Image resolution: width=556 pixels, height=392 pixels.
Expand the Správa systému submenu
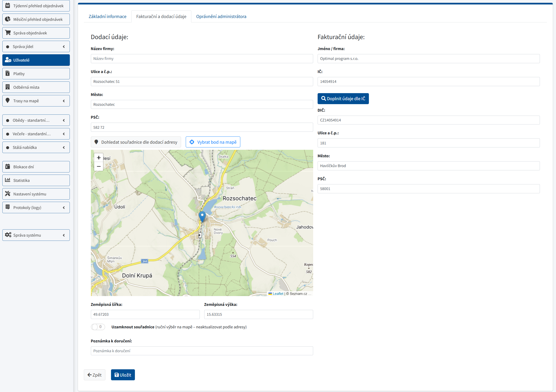tap(36, 235)
